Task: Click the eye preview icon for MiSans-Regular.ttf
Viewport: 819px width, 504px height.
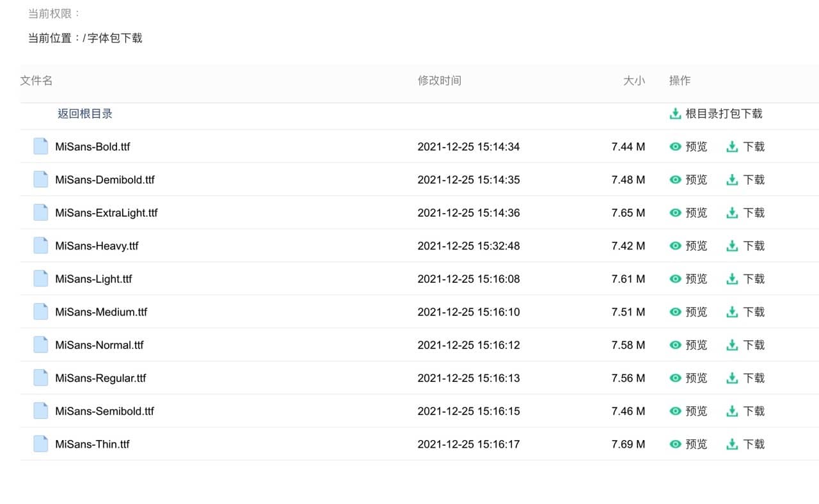Action: coord(675,378)
